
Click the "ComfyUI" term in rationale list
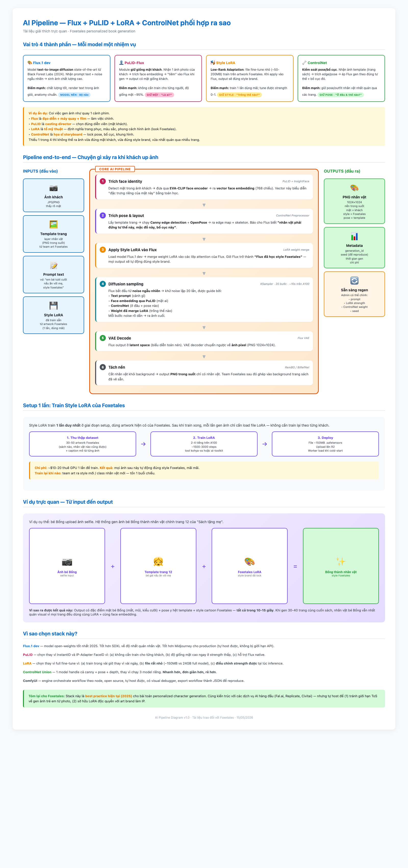click(30, 681)
